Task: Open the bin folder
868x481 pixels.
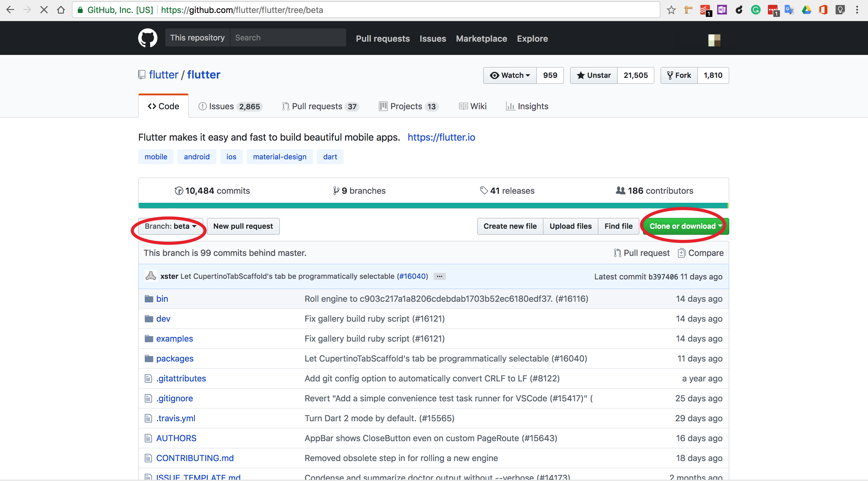Action: pos(162,299)
